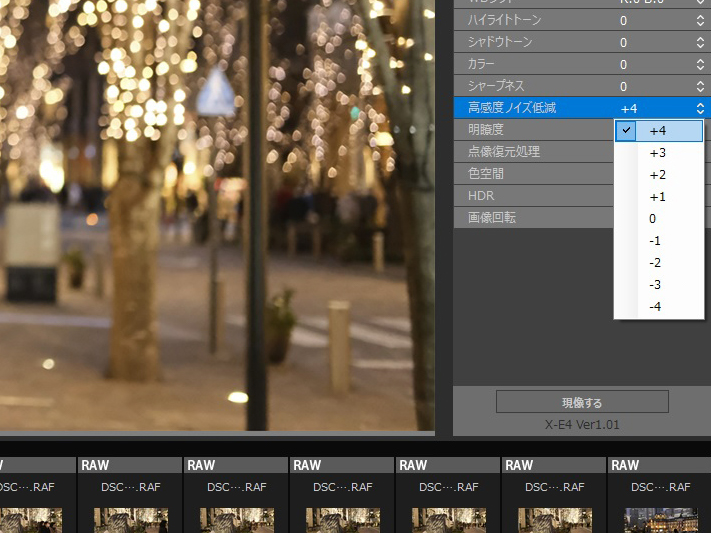711x533 pixels.
Task: Choose 0 noise reduction value
Action: (x=659, y=219)
